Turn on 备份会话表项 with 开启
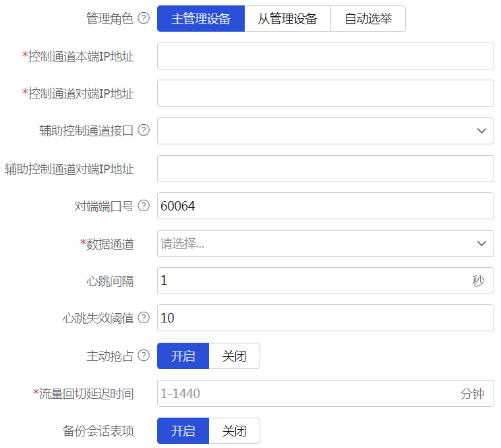The height and width of the screenshot is (448, 501). pos(183,430)
